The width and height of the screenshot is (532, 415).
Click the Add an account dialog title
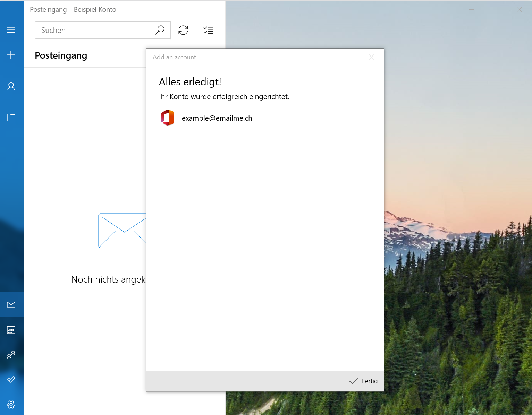(x=174, y=57)
